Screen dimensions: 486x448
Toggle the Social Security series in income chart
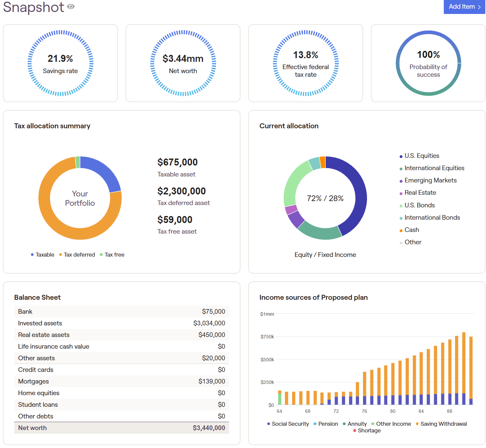[x=288, y=424]
